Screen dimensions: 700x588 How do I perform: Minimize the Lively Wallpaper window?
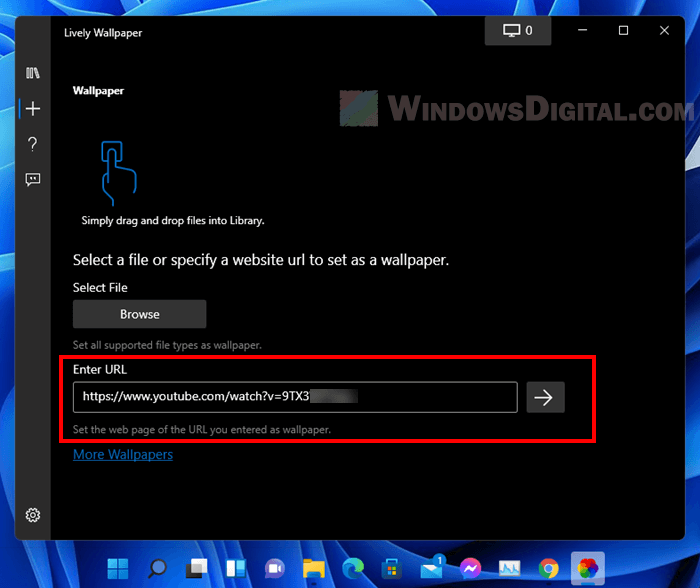click(x=583, y=30)
